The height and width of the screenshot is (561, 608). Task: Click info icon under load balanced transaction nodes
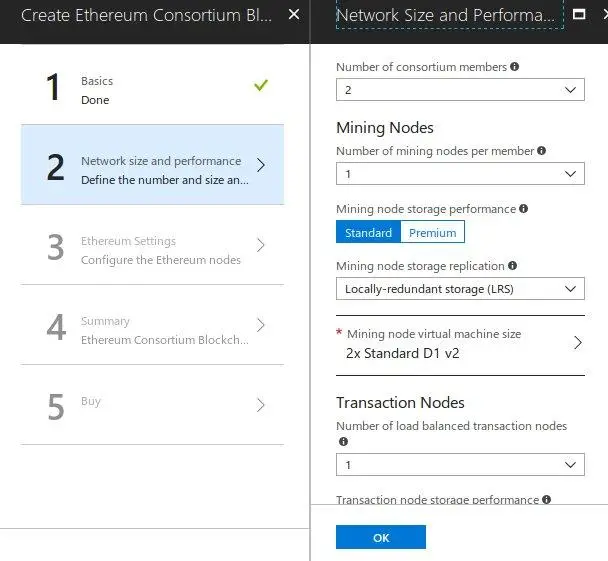[343, 441]
